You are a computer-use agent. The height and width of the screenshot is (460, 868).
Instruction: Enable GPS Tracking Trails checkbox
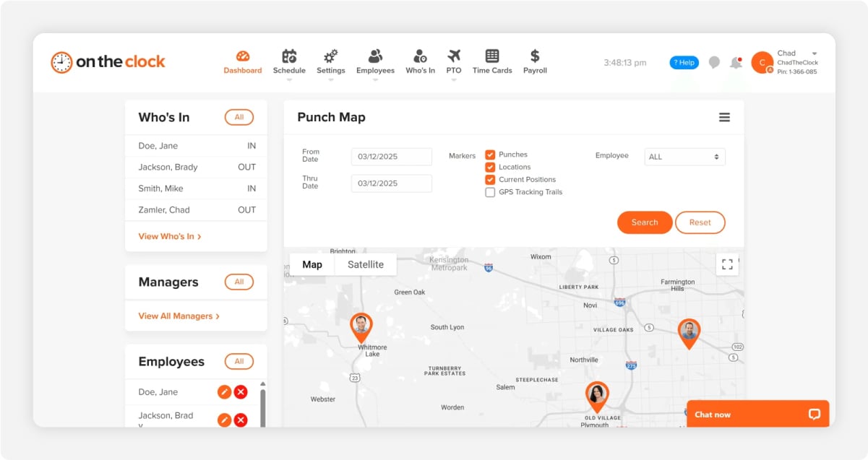pos(490,192)
